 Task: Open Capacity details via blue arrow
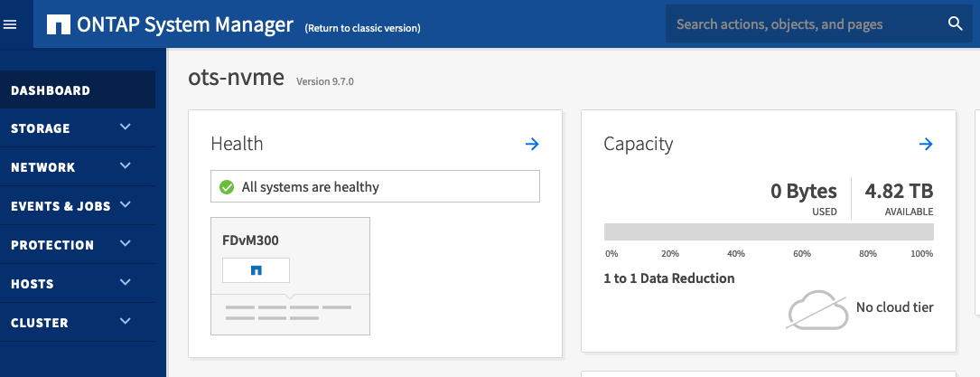[925, 144]
